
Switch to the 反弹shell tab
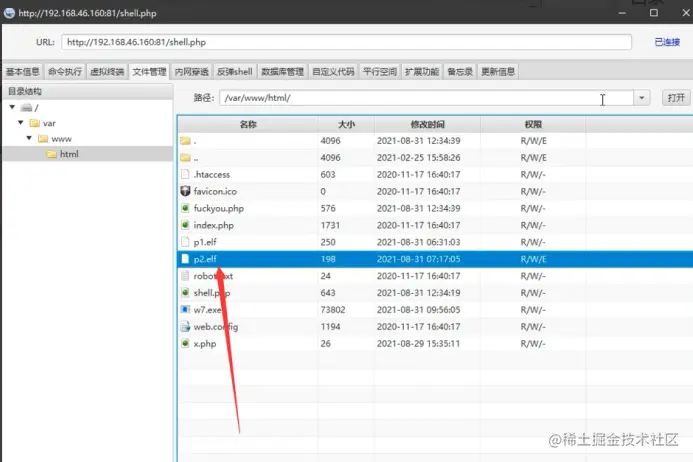pyautogui.click(x=234, y=72)
